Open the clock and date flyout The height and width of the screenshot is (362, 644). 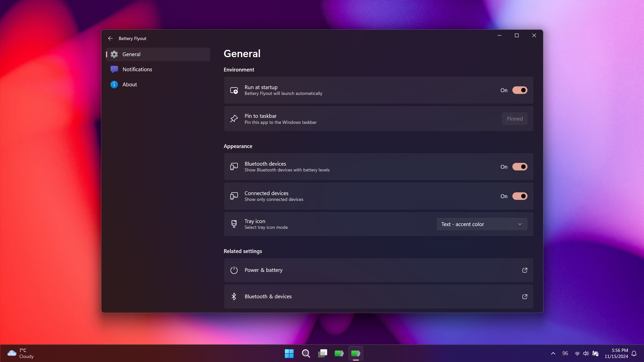616,353
